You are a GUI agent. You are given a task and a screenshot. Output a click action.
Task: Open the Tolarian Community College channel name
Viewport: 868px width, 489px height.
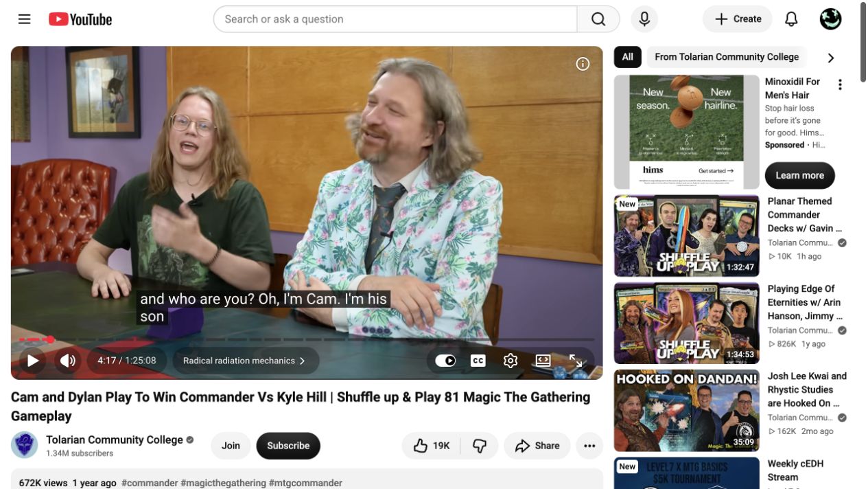coord(115,440)
